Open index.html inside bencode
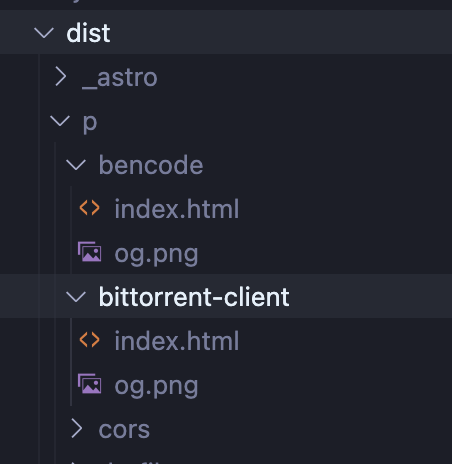Image resolution: width=452 pixels, height=464 pixels. point(177,209)
